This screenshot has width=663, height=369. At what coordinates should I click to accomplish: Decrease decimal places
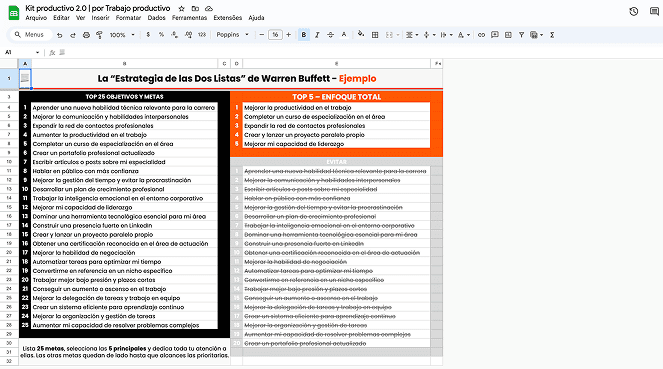[175, 35]
